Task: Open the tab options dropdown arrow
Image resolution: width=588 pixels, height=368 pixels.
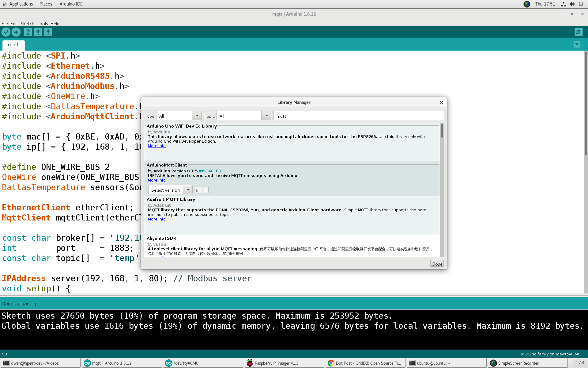Action: pyautogui.click(x=577, y=44)
